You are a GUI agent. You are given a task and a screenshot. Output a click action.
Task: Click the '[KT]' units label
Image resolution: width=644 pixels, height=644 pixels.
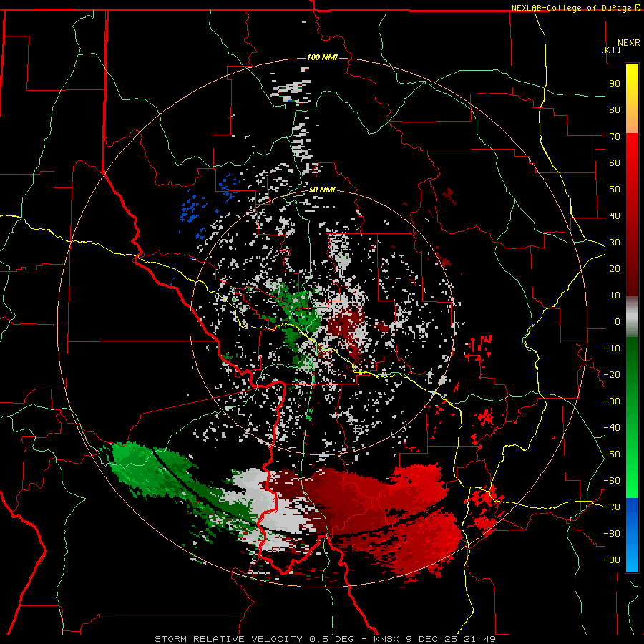pyautogui.click(x=611, y=49)
